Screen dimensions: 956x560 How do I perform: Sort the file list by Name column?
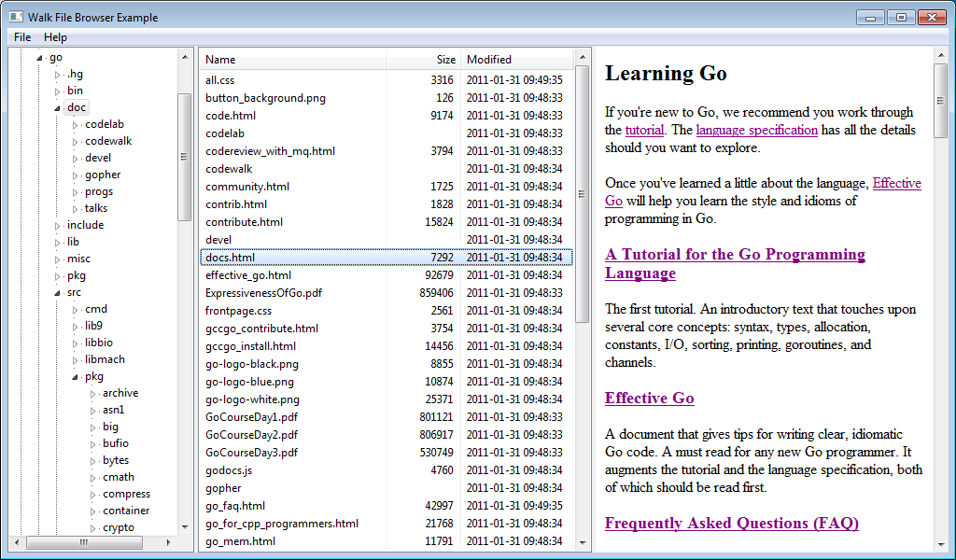(292, 60)
